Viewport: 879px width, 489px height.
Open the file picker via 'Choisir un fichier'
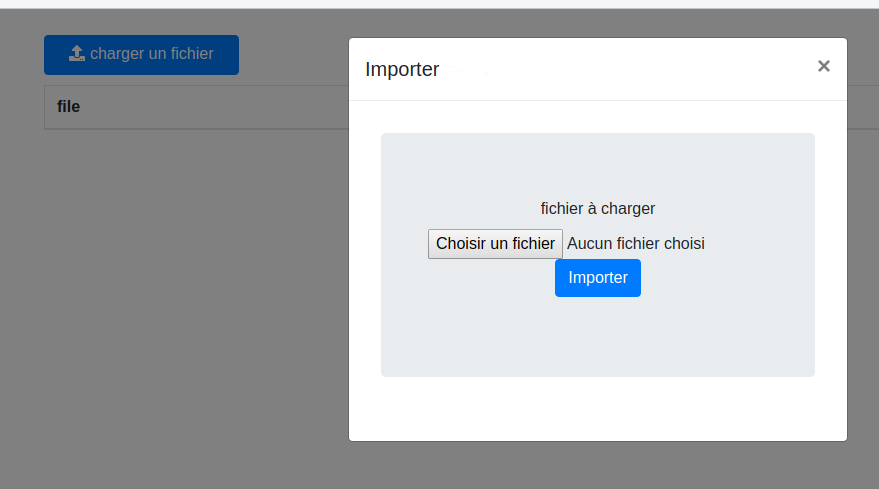[x=495, y=244]
